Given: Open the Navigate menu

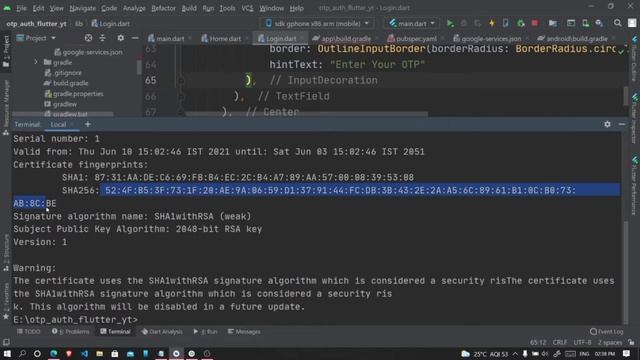Looking at the screenshot, I should [x=82, y=8].
